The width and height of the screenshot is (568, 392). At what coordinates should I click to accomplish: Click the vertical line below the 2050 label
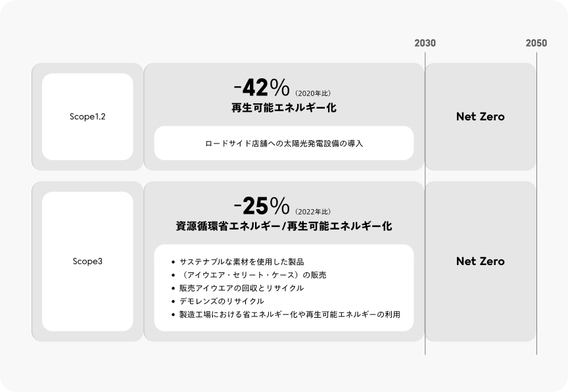536,197
